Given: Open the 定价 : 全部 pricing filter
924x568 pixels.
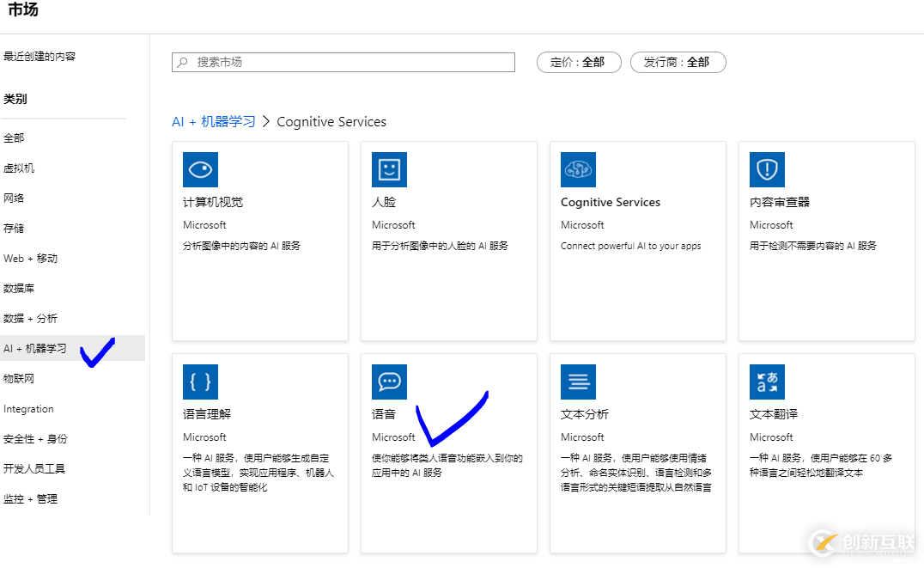Looking at the screenshot, I should (579, 63).
